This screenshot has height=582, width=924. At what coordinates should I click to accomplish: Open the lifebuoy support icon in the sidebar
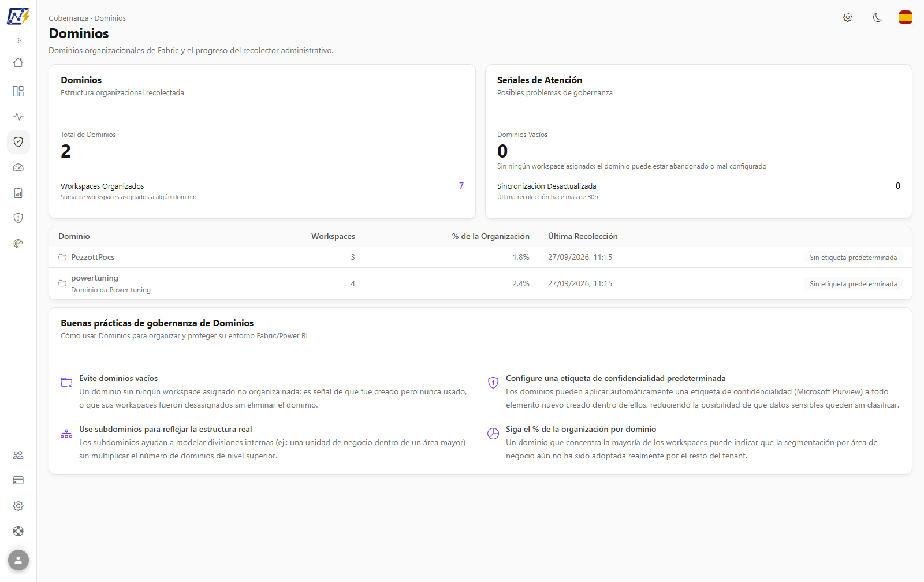[x=18, y=531]
